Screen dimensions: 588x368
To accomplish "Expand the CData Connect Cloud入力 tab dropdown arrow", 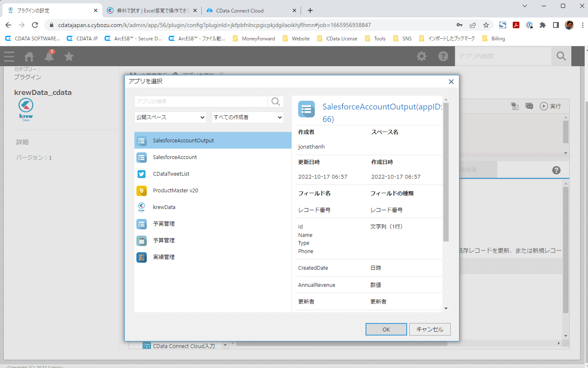I will 225,345.
